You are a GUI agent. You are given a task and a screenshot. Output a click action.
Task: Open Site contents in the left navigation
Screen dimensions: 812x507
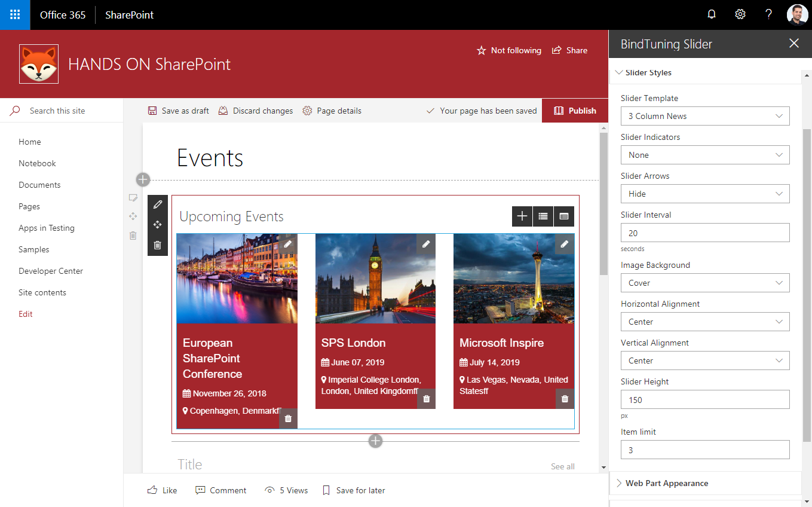pyautogui.click(x=42, y=292)
